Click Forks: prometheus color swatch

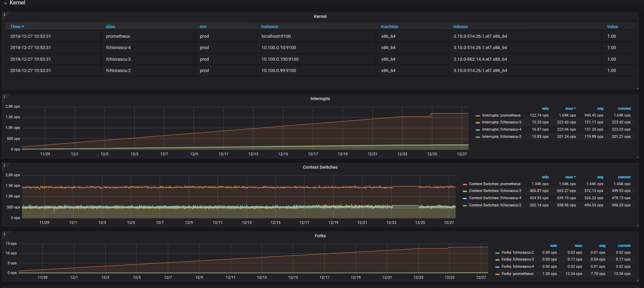click(x=497, y=274)
